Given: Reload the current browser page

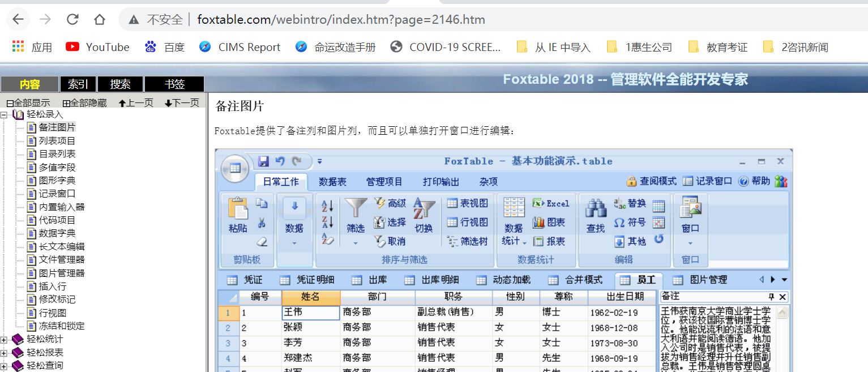Looking at the screenshot, I should click(x=72, y=20).
